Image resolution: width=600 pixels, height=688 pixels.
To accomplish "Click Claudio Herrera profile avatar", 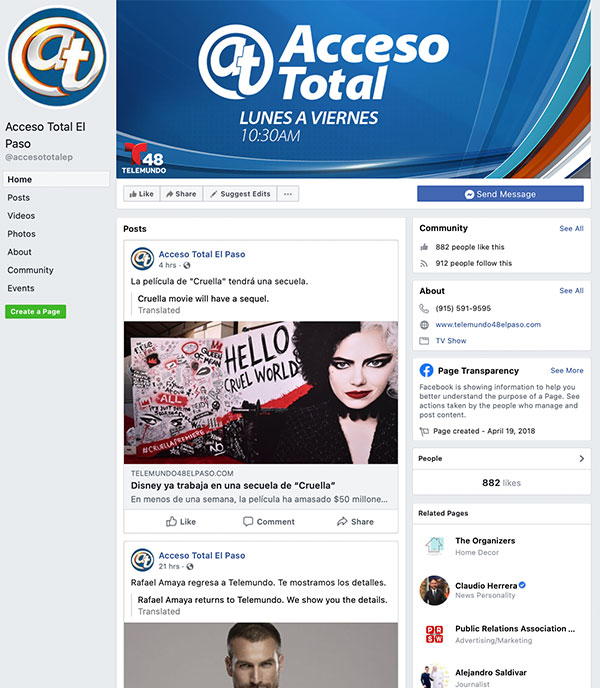I will tap(433, 588).
